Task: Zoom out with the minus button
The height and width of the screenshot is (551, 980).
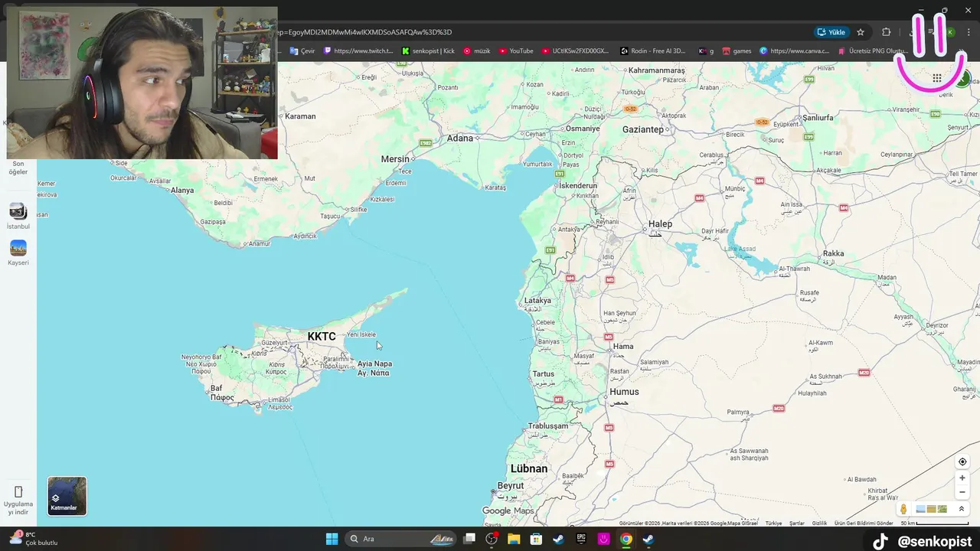Action: [x=962, y=492]
